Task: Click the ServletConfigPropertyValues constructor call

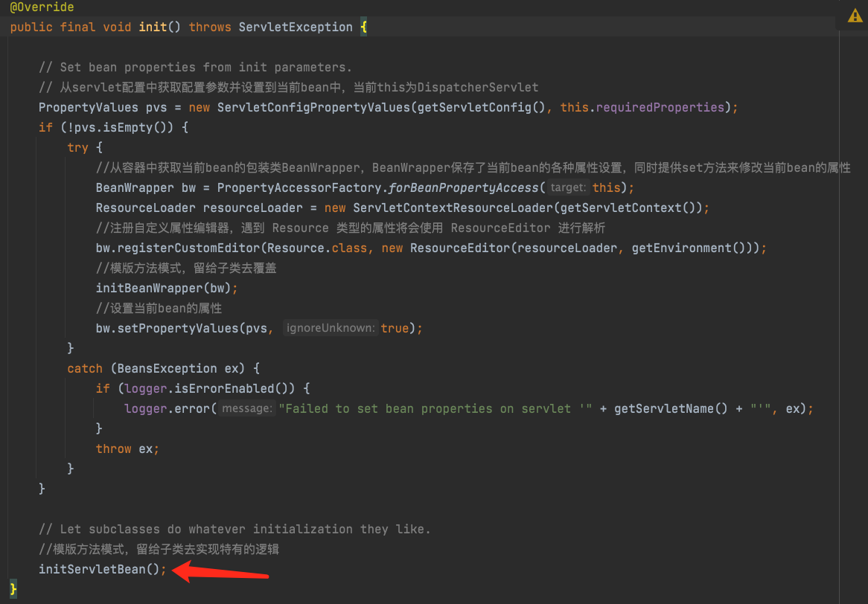Action: pos(313,107)
